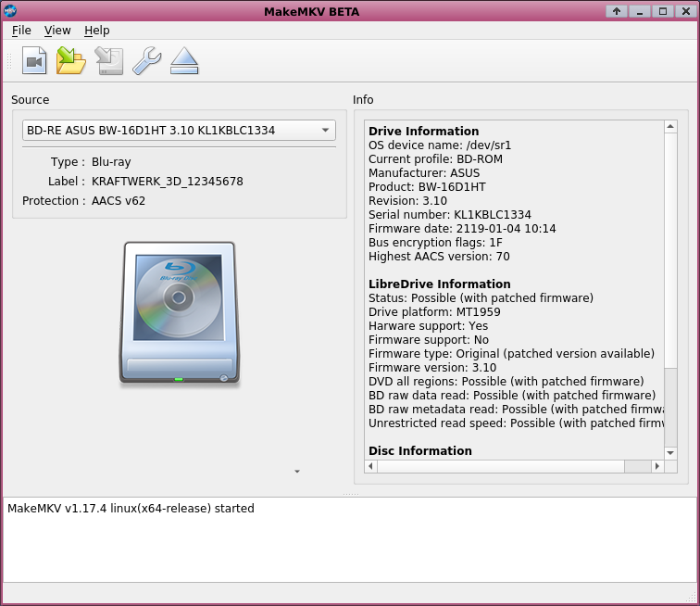Click the Info panel horizontal scrollbar thumb
This screenshot has height=606, width=700.
click(500, 467)
